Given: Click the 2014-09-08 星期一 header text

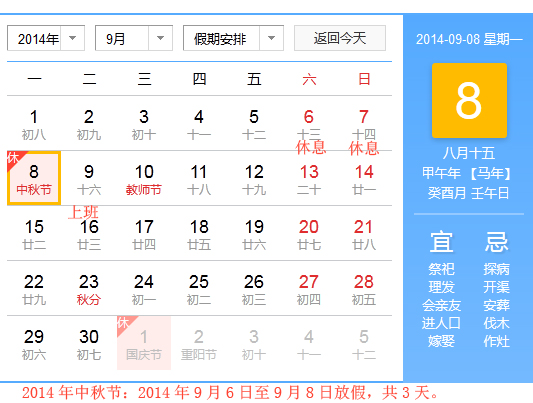Looking at the screenshot, I should [x=469, y=39].
